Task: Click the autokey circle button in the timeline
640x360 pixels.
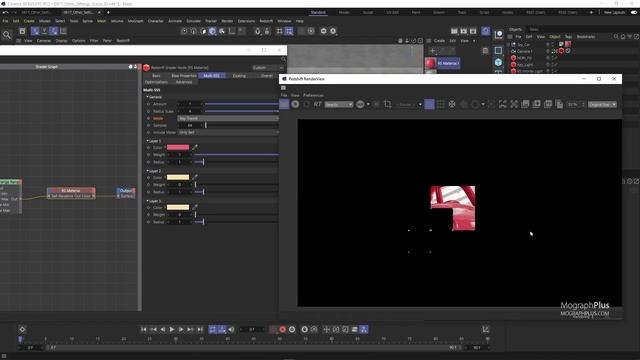Action: click(292, 329)
